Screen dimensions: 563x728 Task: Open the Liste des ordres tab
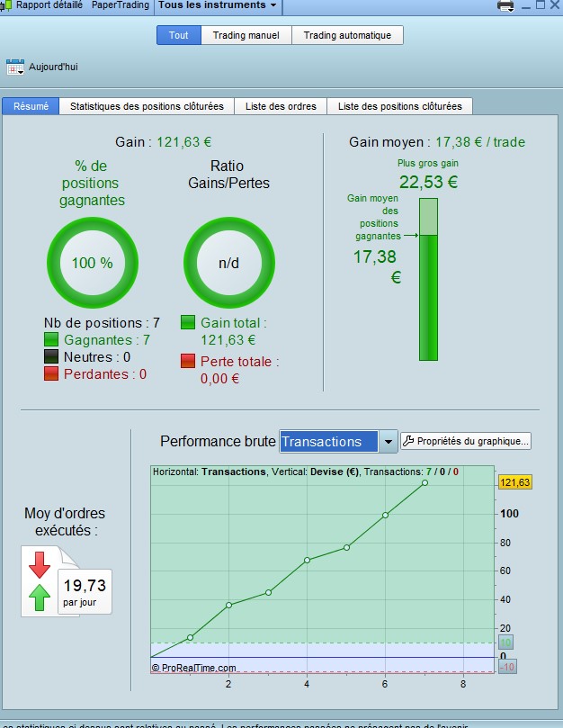click(281, 106)
